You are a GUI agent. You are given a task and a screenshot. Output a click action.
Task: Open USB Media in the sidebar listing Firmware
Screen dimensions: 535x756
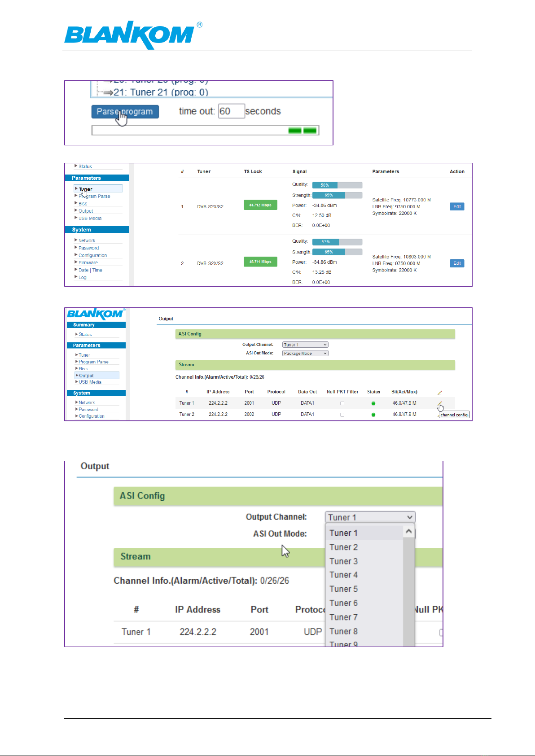(x=90, y=218)
